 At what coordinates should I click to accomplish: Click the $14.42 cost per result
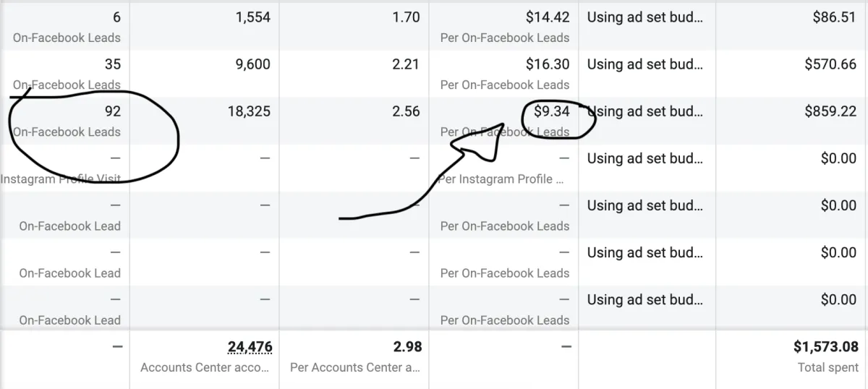[548, 17]
